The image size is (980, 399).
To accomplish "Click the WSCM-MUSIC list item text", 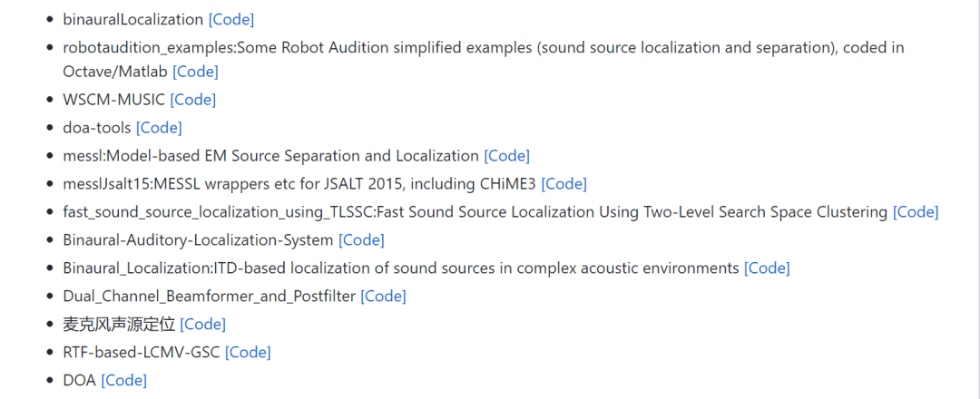I will (x=113, y=99).
